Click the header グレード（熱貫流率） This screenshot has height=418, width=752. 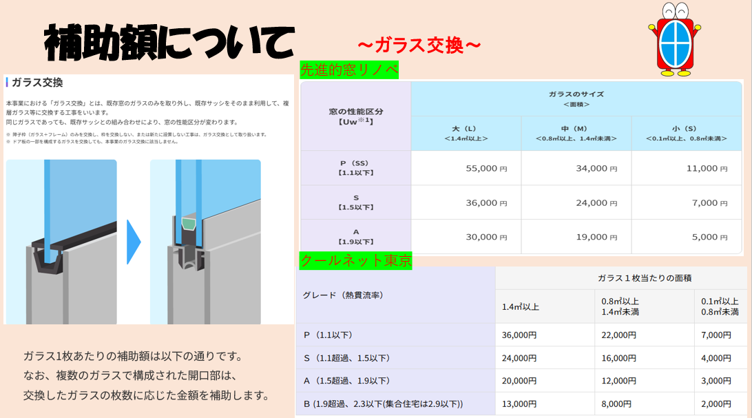pyautogui.click(x=396, y=295)
